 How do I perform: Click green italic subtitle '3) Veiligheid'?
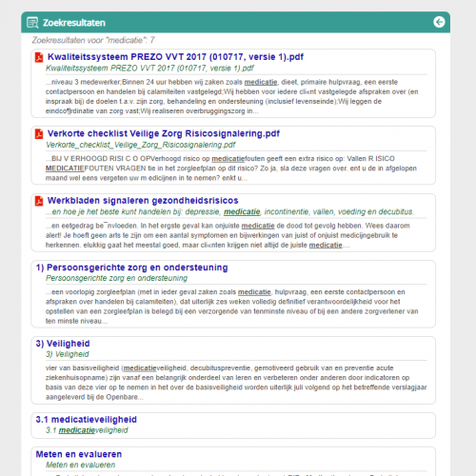(68, 354)
